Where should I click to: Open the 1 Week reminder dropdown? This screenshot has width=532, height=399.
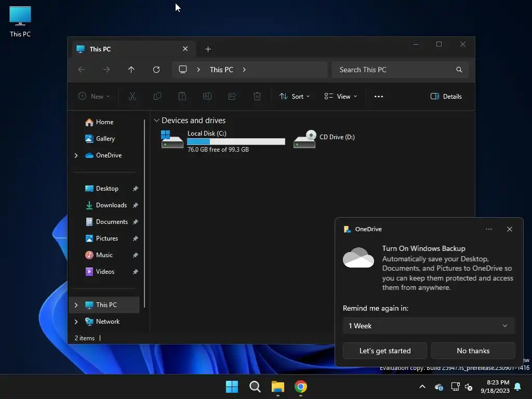point(429,326)
